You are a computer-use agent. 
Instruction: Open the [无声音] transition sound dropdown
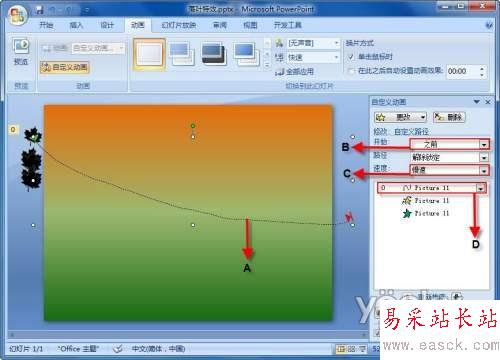point(313,43)
